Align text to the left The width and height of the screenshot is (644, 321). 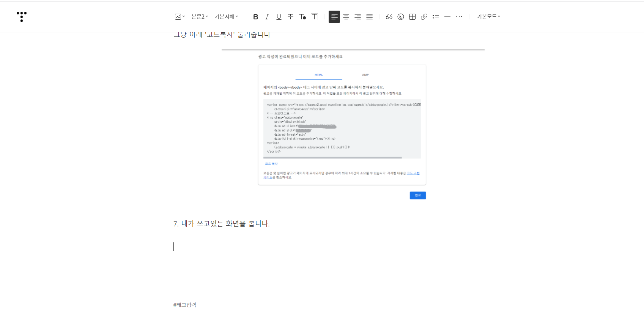(334, 17)
